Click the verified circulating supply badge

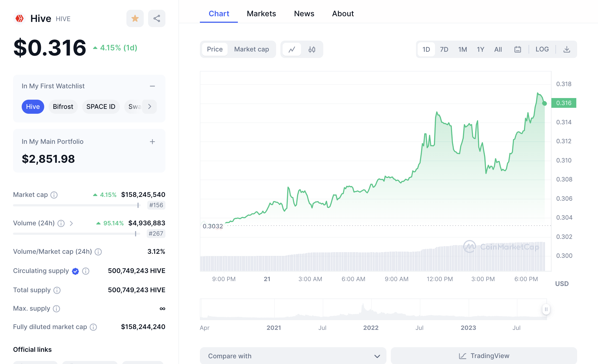[75, 271]
